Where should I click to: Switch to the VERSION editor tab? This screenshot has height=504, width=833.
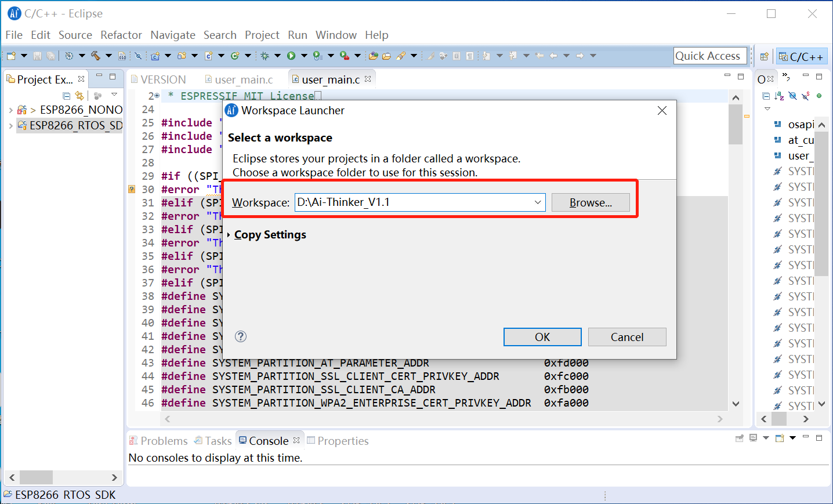coord(158,79)
